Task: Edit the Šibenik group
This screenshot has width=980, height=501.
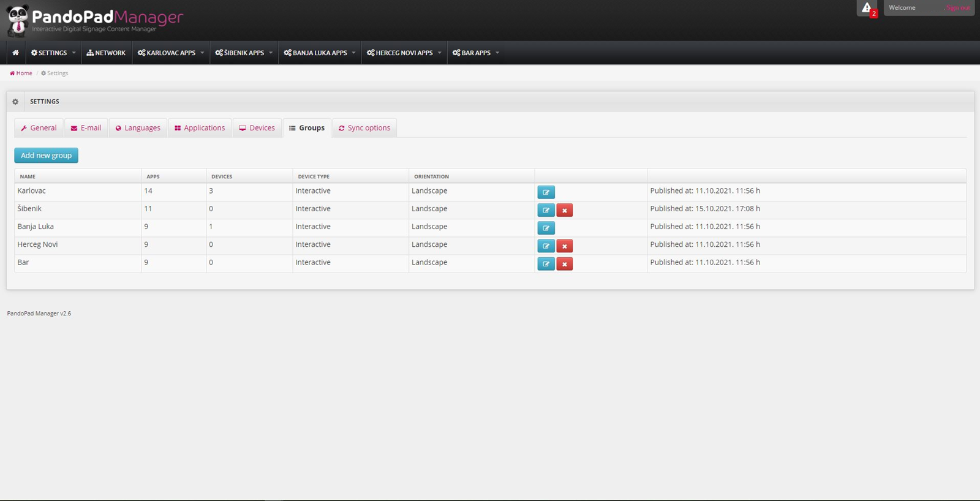Action: [x=546, y=210]
